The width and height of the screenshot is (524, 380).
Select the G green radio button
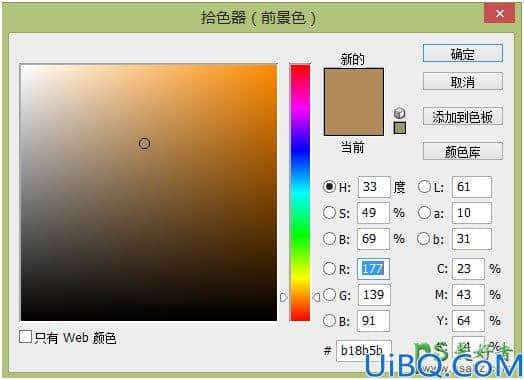point(330,294)
